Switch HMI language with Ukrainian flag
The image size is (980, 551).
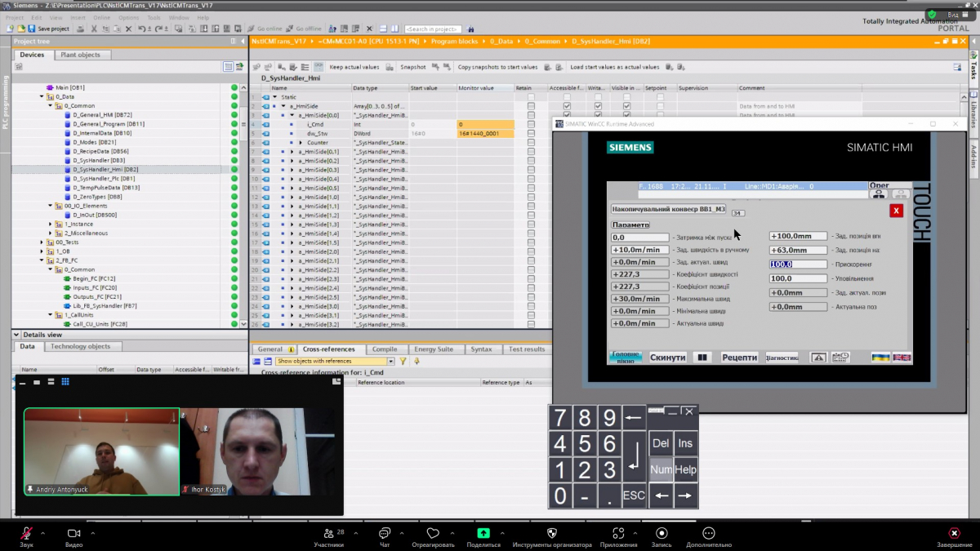[x=881, y=358]
